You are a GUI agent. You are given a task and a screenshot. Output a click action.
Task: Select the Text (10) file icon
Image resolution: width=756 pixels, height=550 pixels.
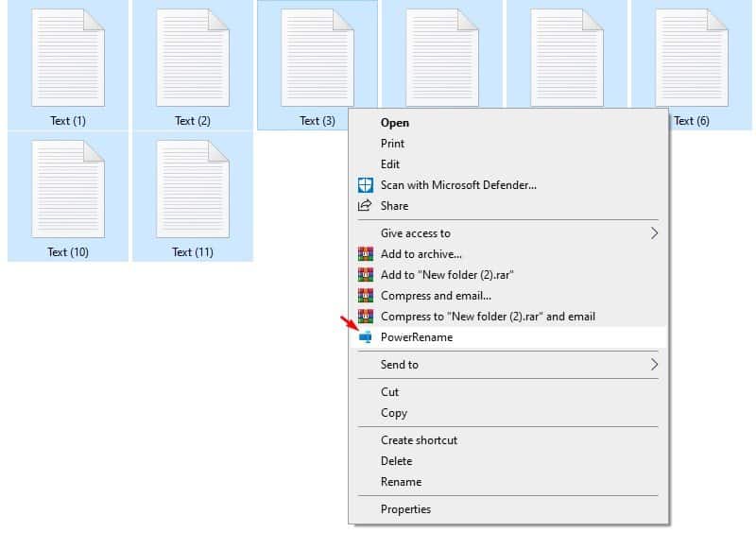68,189
